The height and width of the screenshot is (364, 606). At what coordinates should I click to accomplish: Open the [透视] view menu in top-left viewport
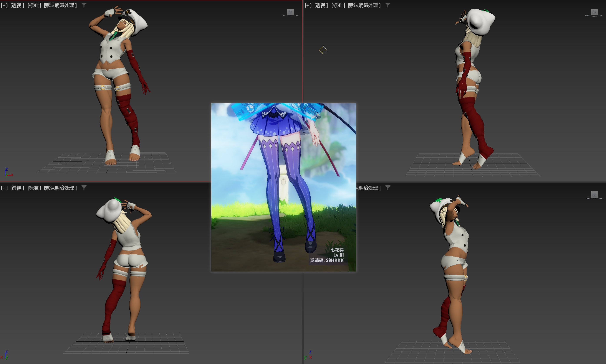tap(17, 5)
